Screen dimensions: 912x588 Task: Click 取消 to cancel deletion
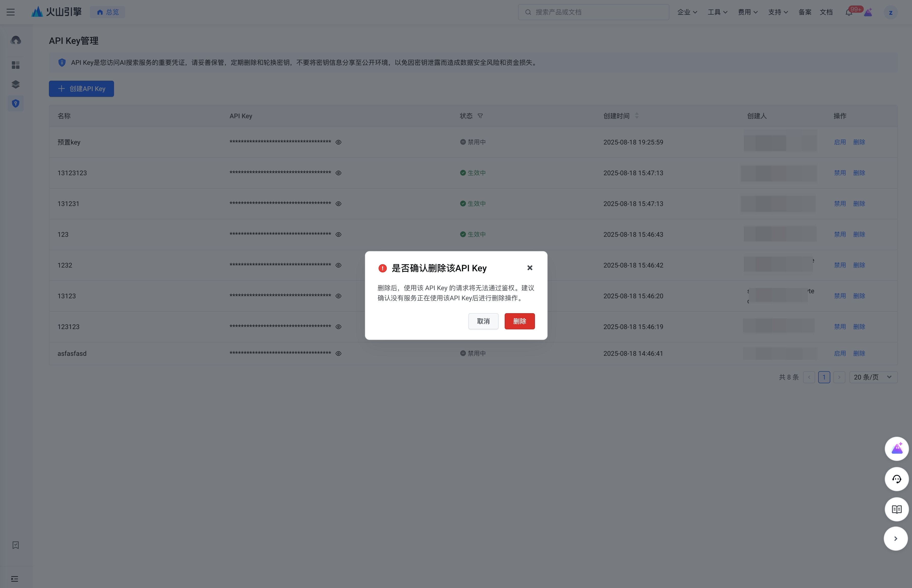click(483, 321)
